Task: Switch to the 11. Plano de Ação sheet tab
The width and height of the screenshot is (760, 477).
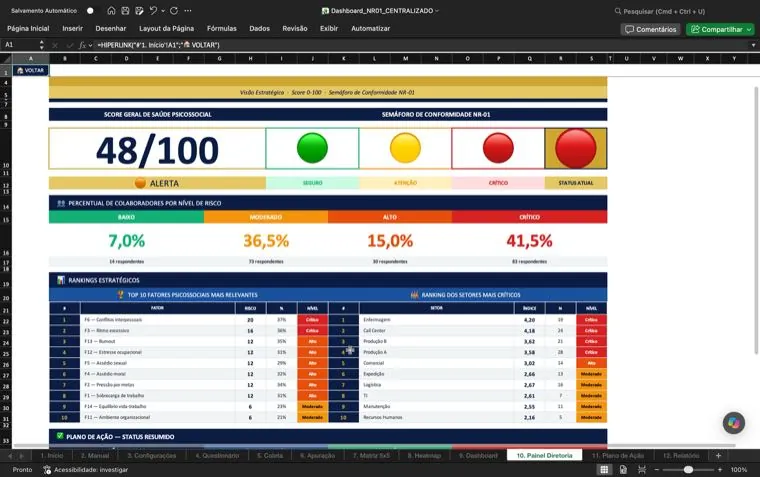Action: [618, 456]
